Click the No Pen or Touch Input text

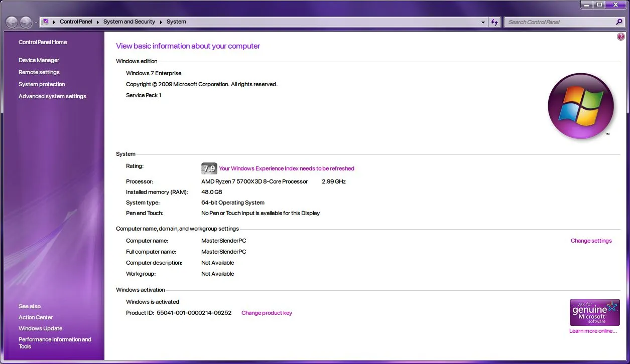coord(261,213)
